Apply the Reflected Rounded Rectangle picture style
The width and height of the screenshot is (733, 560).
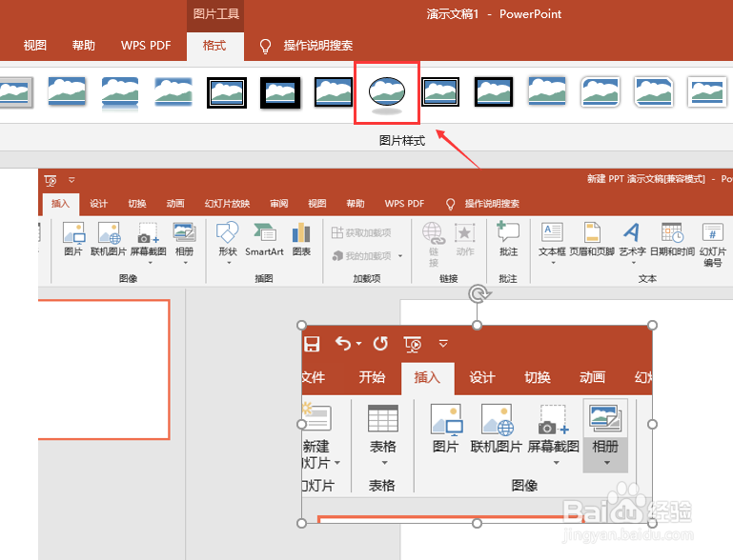pyautogui.click(x=120, y=94)
